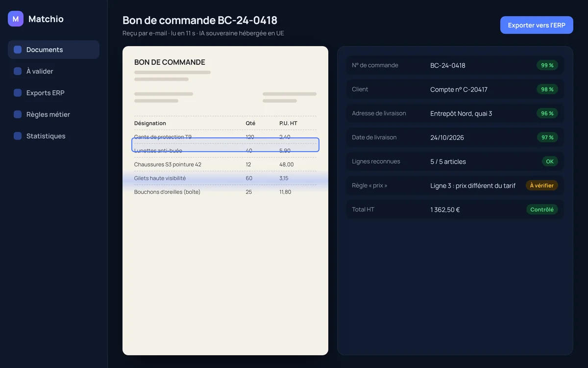Viewport: 588px width, 368px height.
Task: Go to Exports ERP in the sidebar
Action: click(x=53, y=93)
